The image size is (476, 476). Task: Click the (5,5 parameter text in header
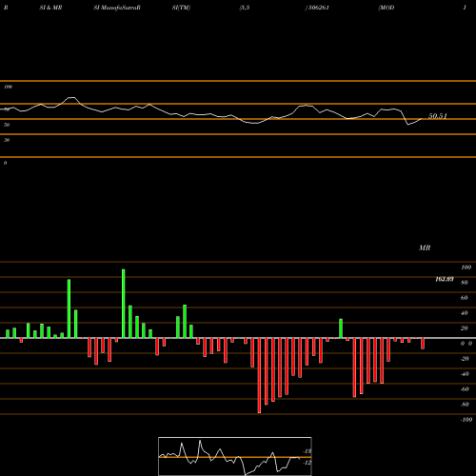tap(245, 8)
